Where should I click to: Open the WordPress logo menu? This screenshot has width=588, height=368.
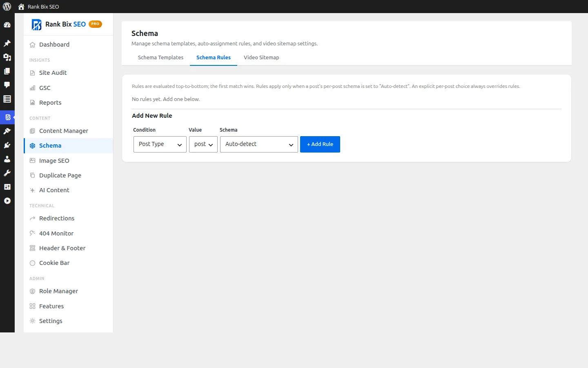[x=7, y=7]
